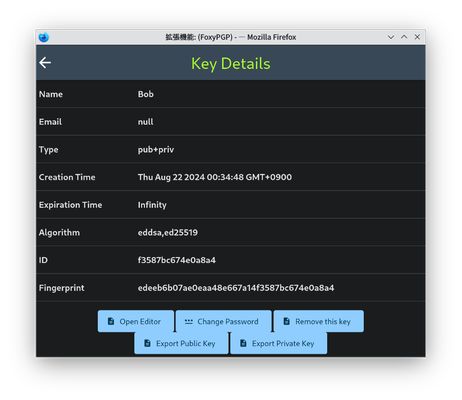Viewport: 462px width, 400px height.
Task: Click the "Name" row label
Action: coord(51,94)
